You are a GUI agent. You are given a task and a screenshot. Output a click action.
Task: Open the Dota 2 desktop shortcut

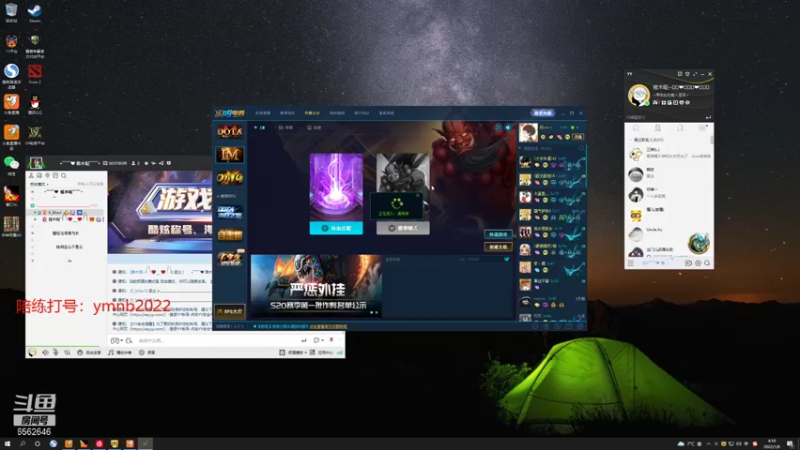point(35,73)
